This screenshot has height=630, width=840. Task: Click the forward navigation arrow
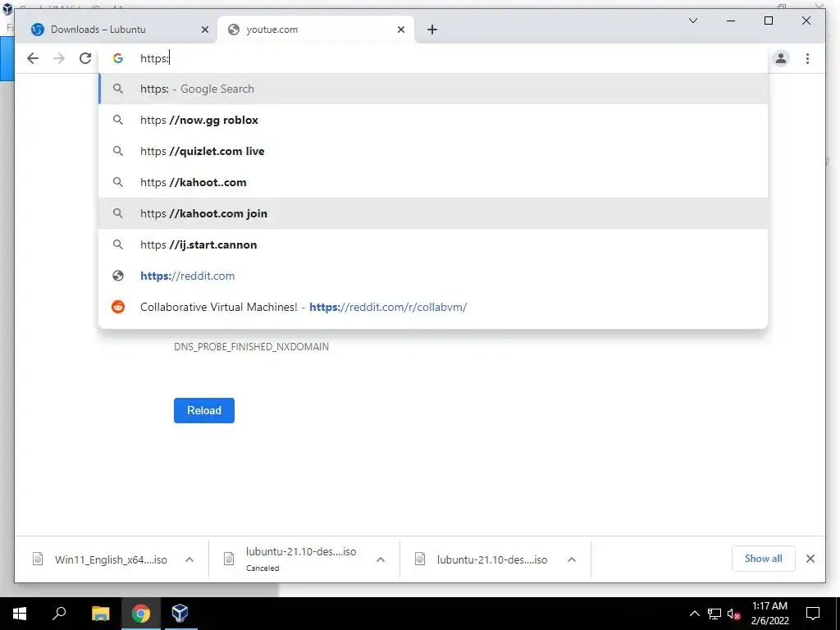[x=59, y=58]
